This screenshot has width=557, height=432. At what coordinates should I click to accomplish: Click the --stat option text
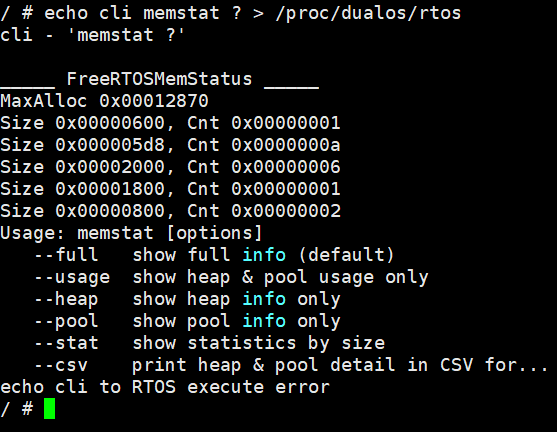click(66, 343)
